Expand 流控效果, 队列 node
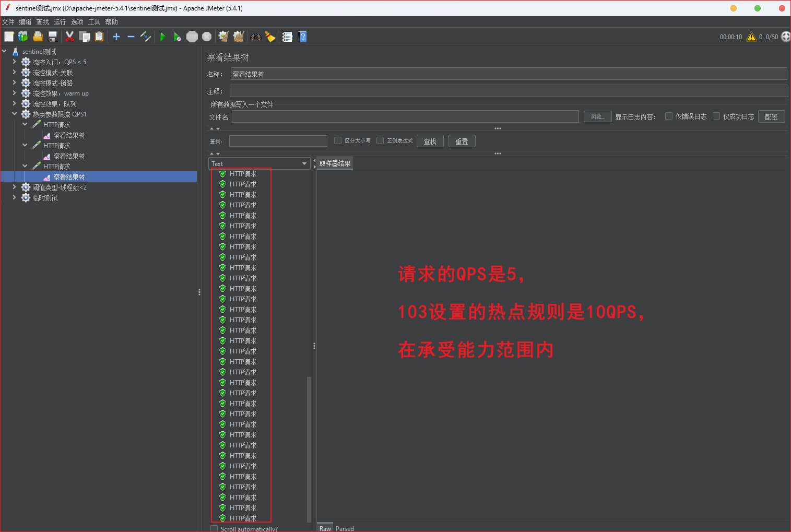 [15, 103]
